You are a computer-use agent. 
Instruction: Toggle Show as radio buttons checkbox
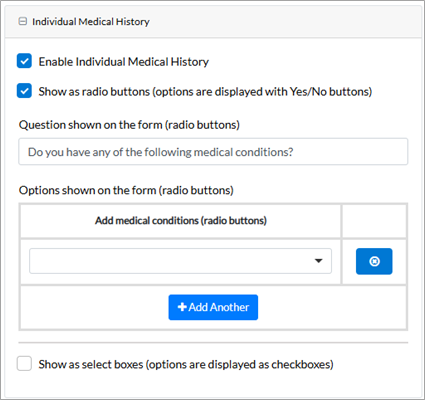click(24, 91)
